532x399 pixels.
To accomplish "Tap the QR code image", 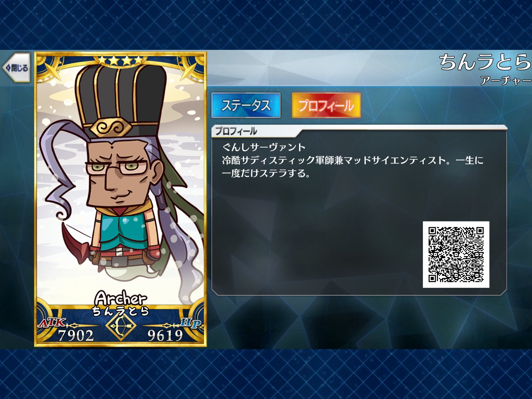I will click(x=456, y=254).
